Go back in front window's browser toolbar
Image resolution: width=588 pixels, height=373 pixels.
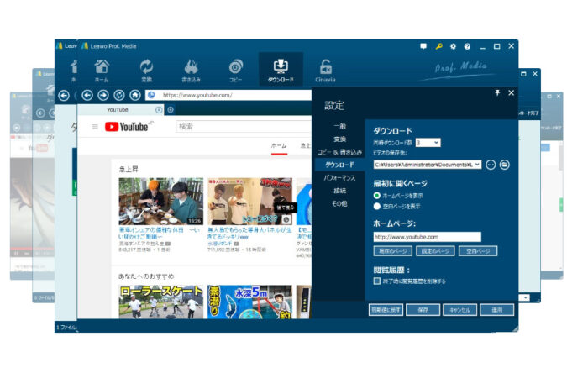[x=87, y=95]
